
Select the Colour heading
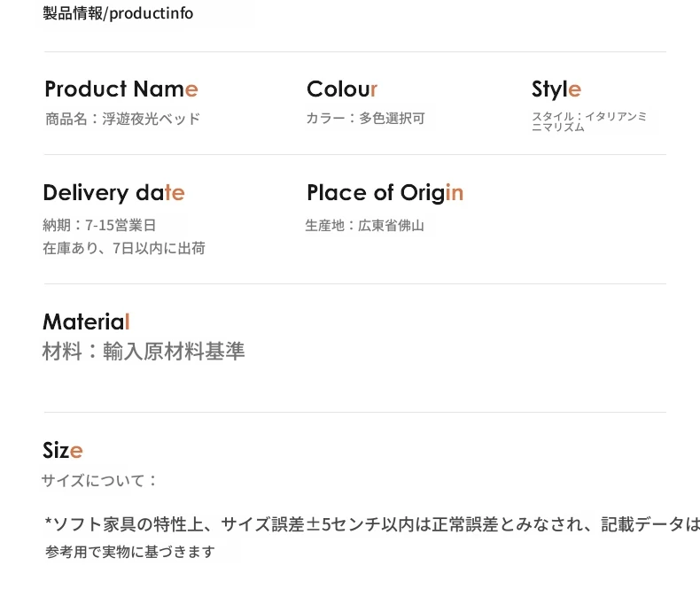tap(342, 89)
